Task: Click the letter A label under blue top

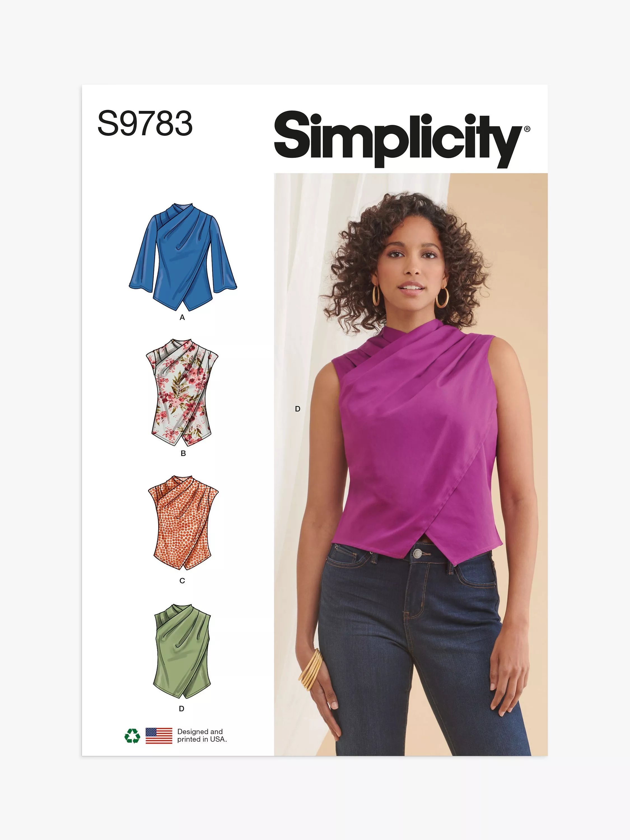Action: [182, 317]
